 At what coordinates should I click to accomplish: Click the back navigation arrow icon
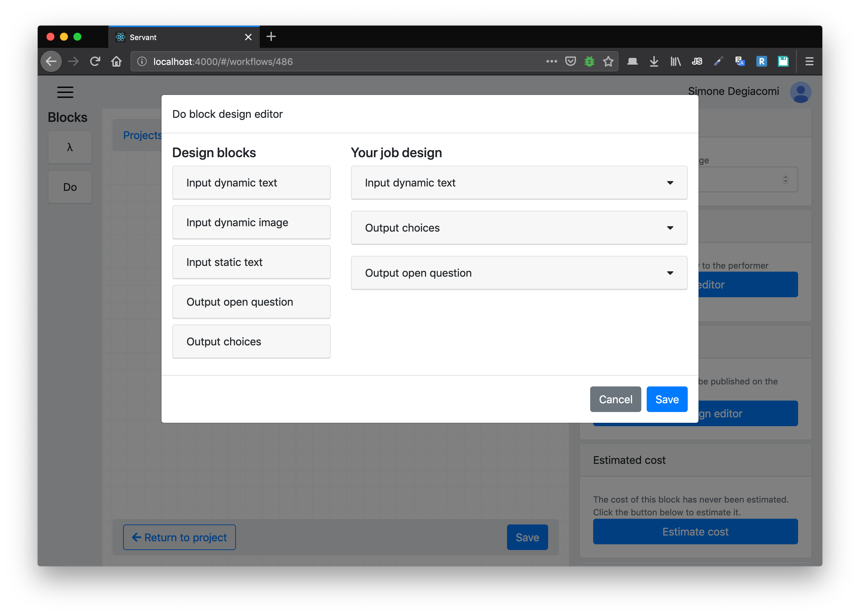(x=52, y=61)
